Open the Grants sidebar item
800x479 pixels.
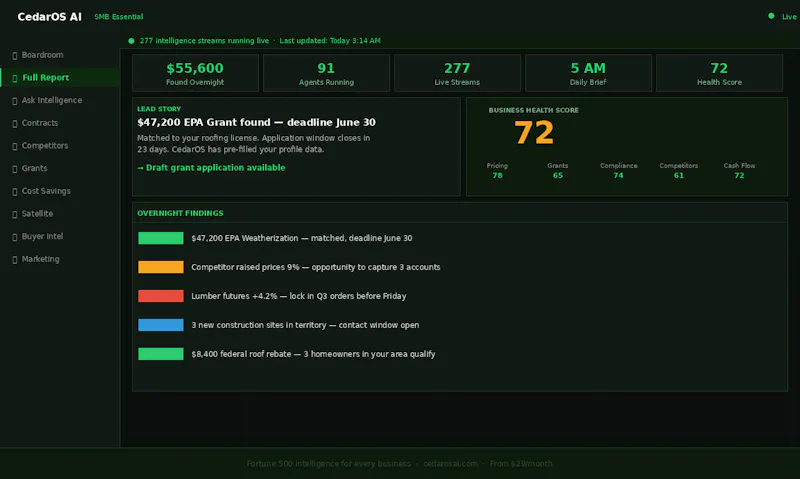tap(60, 168)
